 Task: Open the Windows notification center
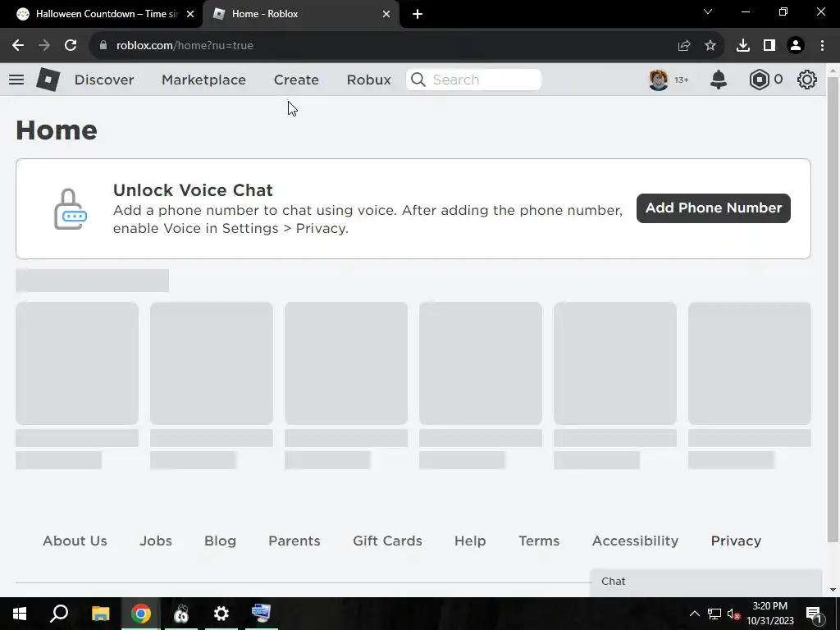point(814,614)
